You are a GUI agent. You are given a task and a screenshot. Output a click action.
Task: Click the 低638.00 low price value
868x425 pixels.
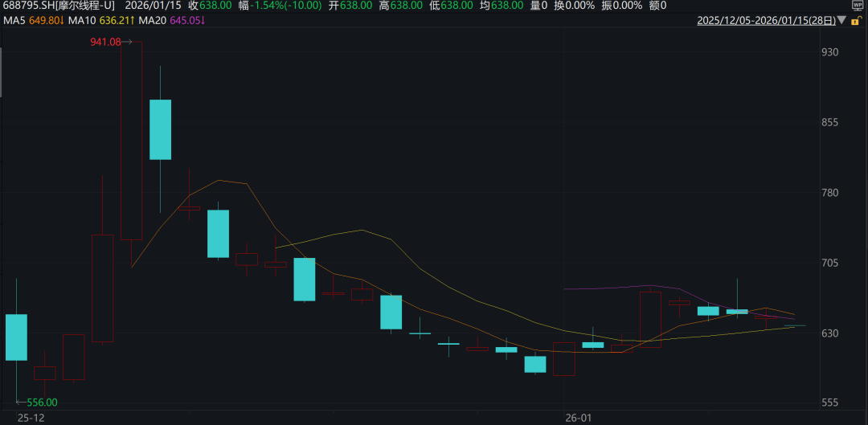451,6
